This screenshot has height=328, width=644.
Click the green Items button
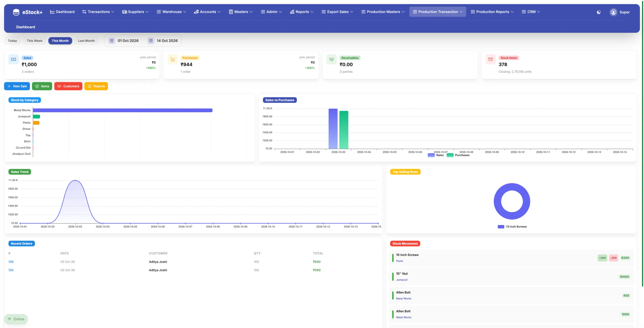42,86
